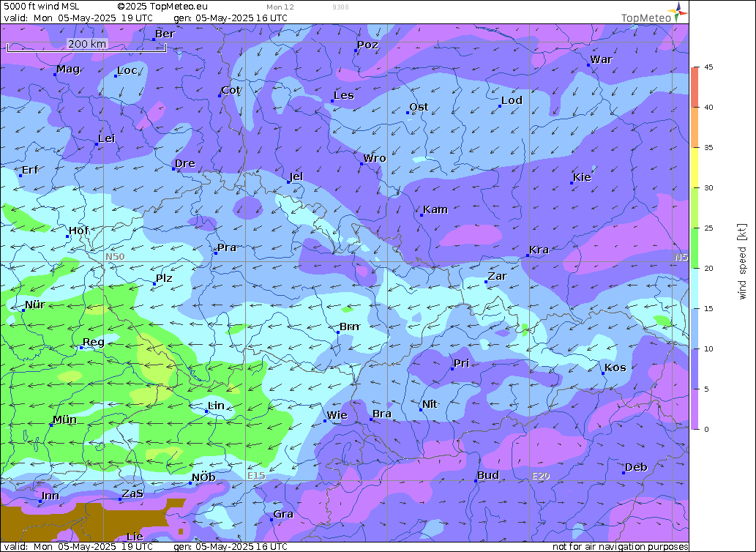Click the TopMeteo brand text

[646, 18]
